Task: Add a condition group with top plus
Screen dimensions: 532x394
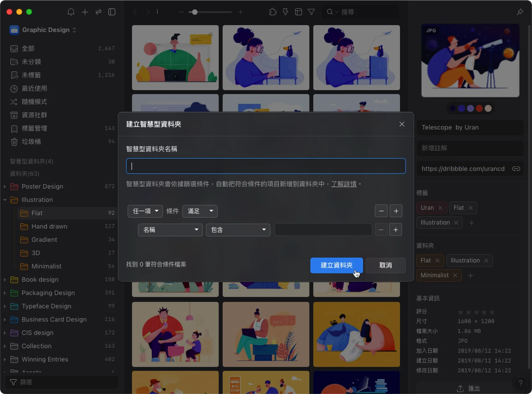Action: tap(396, 211)
